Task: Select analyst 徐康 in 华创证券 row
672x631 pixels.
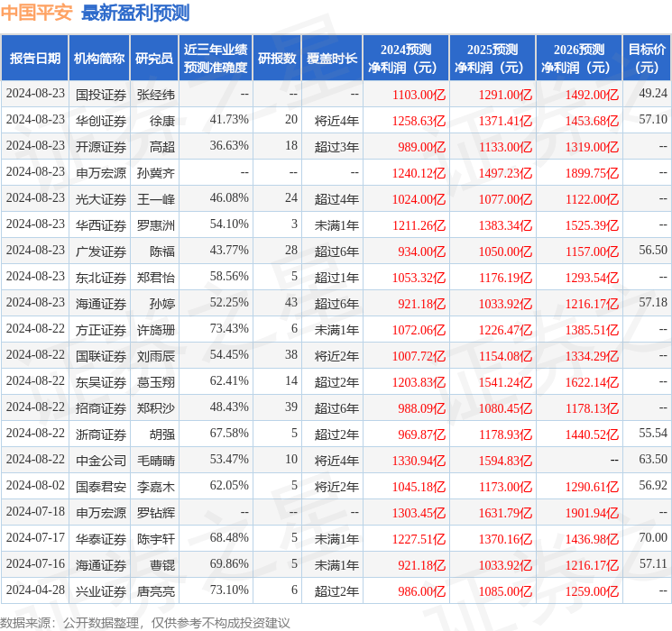Action: 162,120
